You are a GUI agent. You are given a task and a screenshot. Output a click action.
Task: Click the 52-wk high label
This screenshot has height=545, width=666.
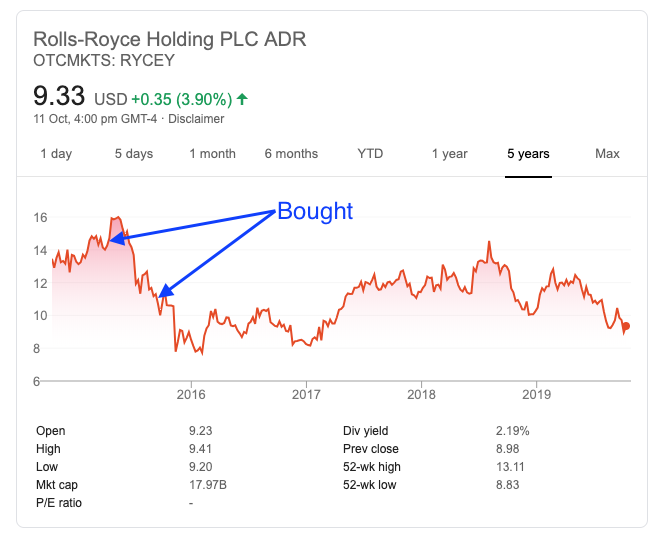[372, 466]
